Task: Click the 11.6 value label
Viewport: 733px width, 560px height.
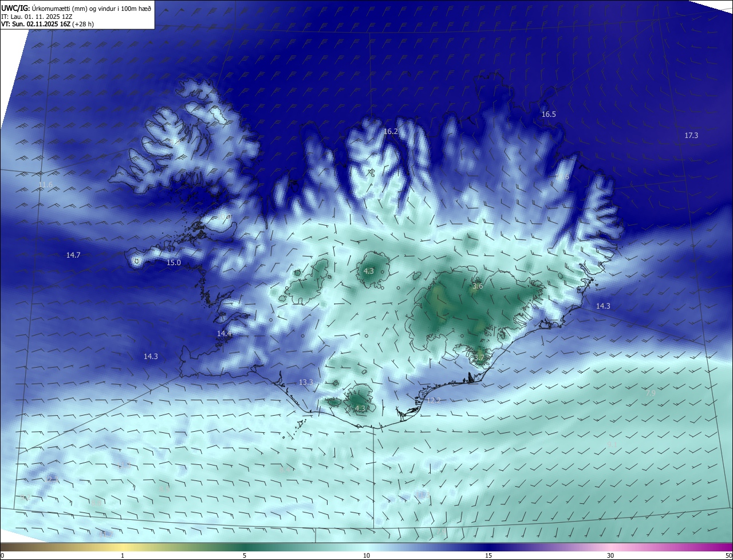Action: (46, 184)
